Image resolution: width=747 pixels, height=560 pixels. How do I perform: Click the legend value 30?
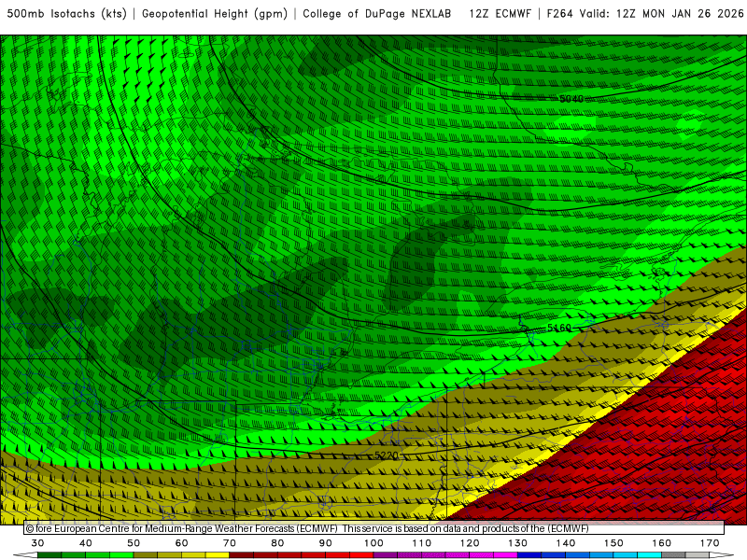click(x=37, y=543)
